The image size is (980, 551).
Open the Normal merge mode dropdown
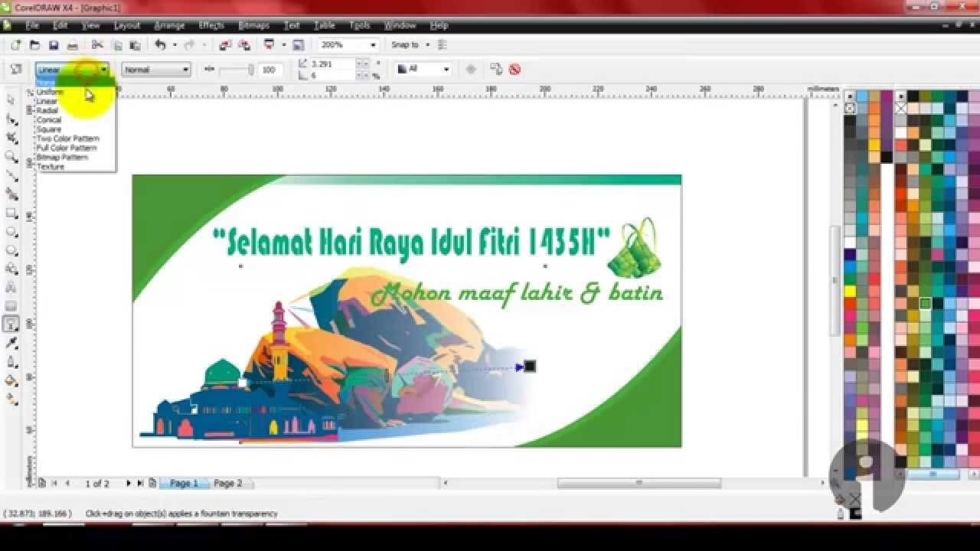click(186, 69)
